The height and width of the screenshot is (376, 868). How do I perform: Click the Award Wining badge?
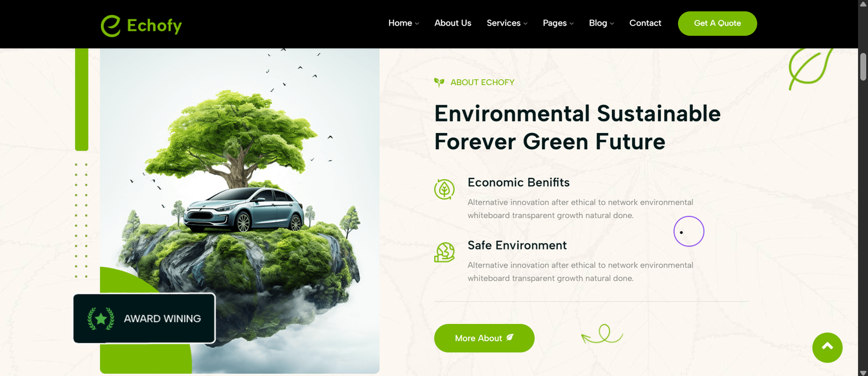[144, 318]
